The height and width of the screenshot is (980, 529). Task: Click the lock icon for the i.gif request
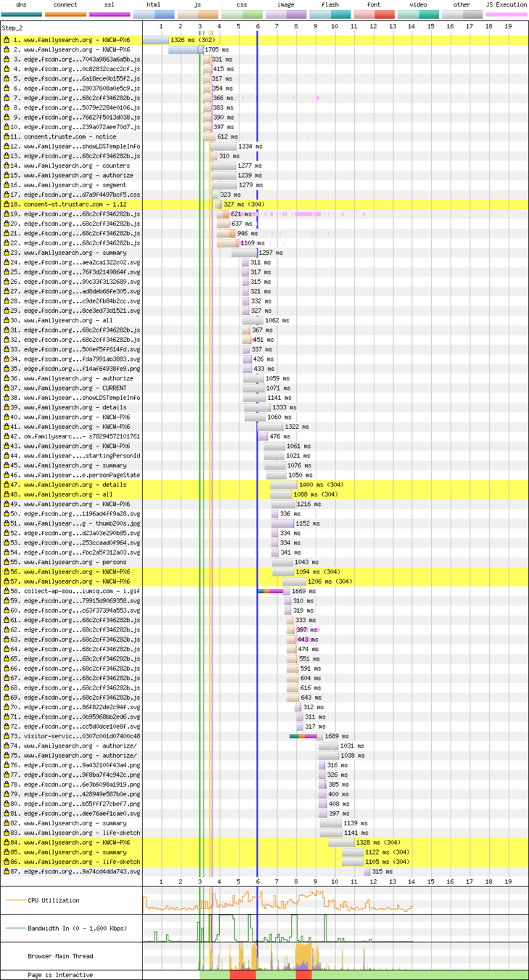point(7,591)
